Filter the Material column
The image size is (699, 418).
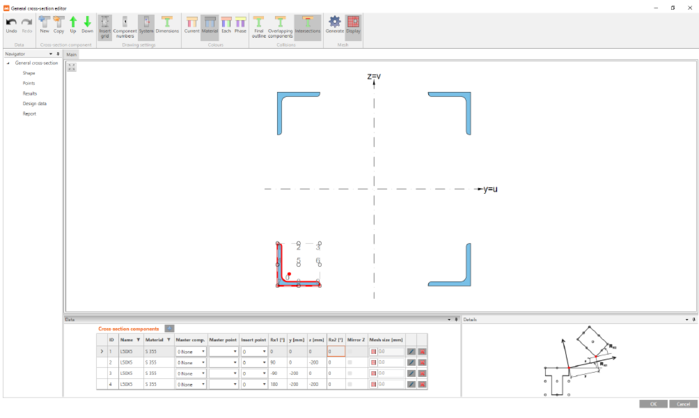169,340
